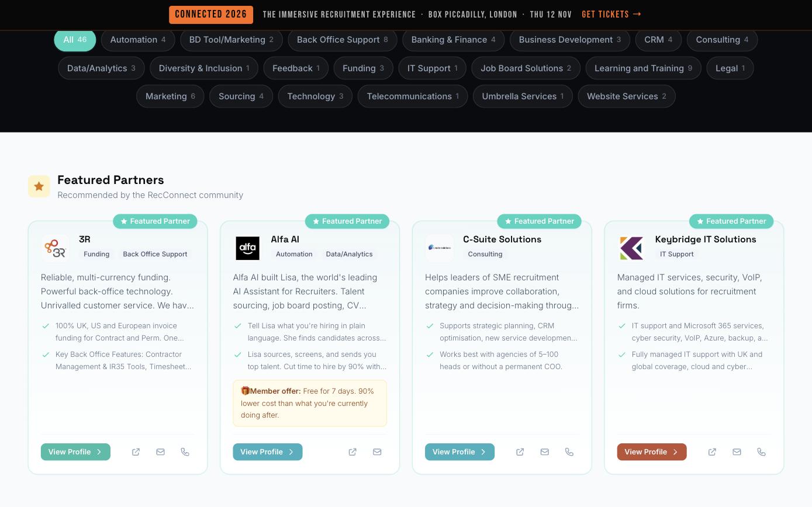Image resolution: width=812 pixels, height=507 pixels.
Task: Filter by Sourcing category
Action: coord(241,96)
